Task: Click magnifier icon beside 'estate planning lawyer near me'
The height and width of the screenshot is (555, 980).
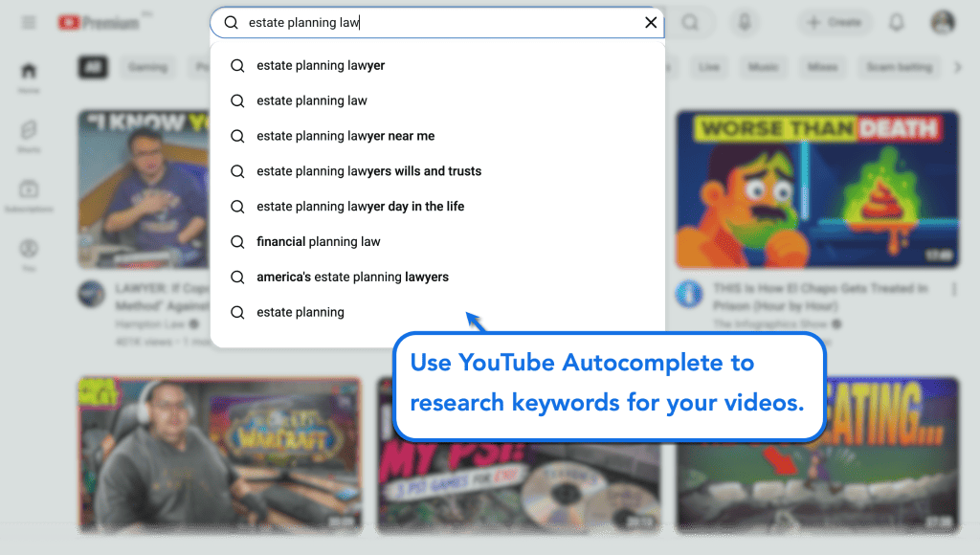Action: (x=237, y=136)
